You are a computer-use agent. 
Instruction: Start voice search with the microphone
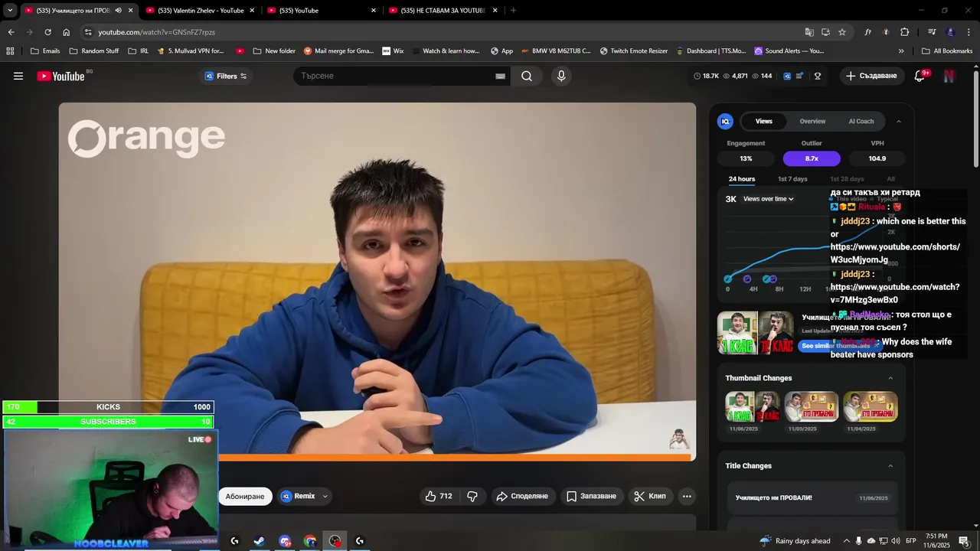[561, 76]
